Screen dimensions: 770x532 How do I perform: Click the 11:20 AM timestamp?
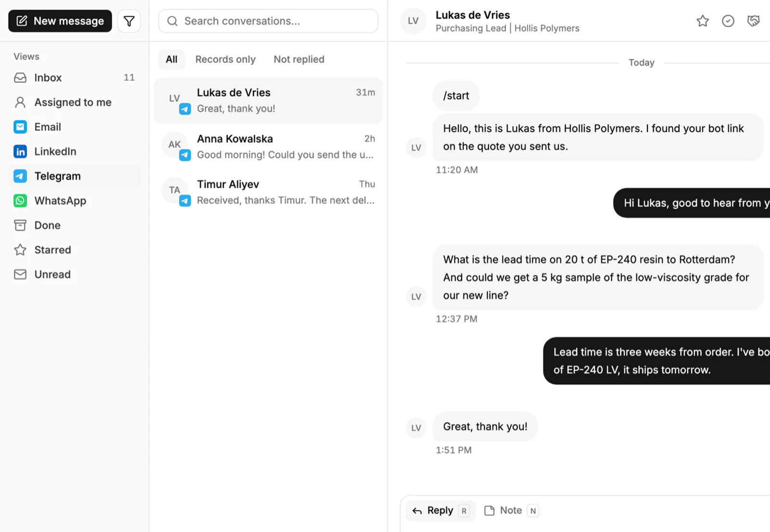click(x=457, y=170)
